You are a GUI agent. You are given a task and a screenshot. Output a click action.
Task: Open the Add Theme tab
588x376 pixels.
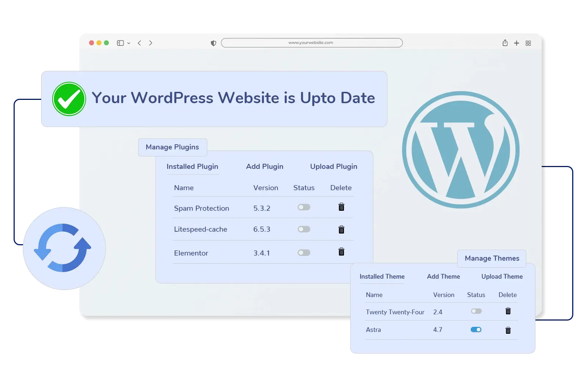click(x=444, y=276)
